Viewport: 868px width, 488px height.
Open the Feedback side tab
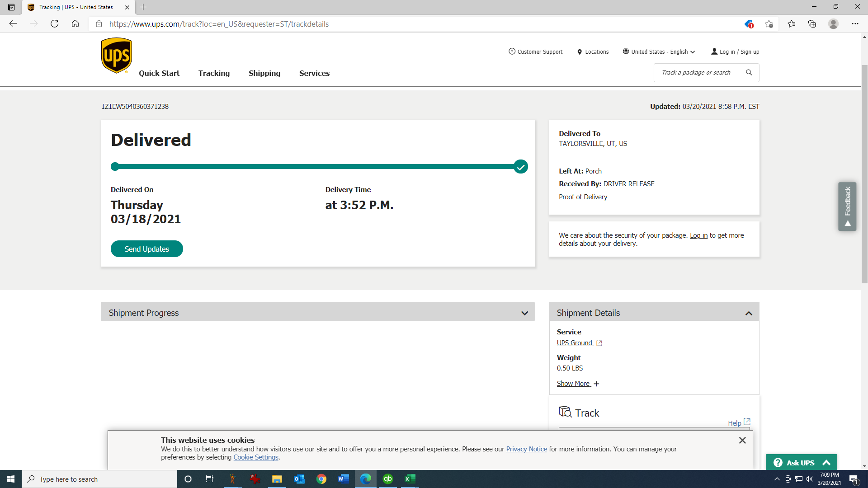click(847, 206)
